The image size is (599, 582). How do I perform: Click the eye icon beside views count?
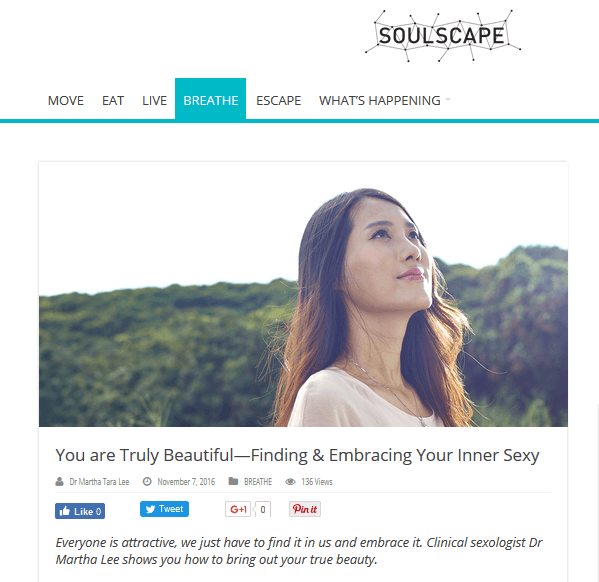pos(290,481)
